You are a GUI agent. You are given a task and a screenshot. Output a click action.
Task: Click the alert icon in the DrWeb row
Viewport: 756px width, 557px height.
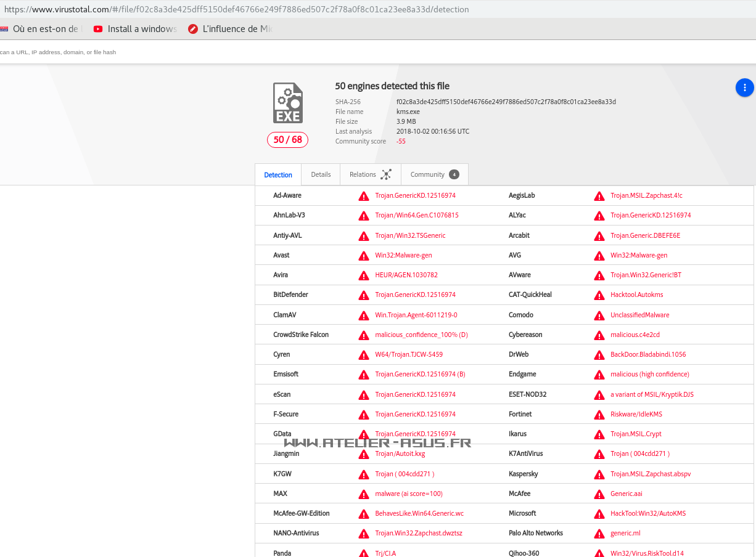click(x=599, y=355)
